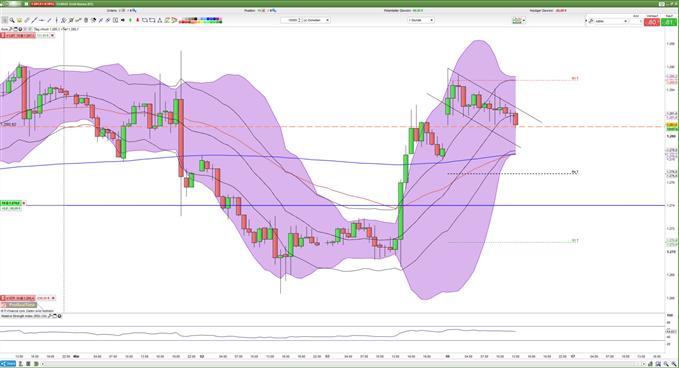Viewport: 679px width, 368px height.
Task: Open RSI indicator wrench settings
Action: (50, 316)
